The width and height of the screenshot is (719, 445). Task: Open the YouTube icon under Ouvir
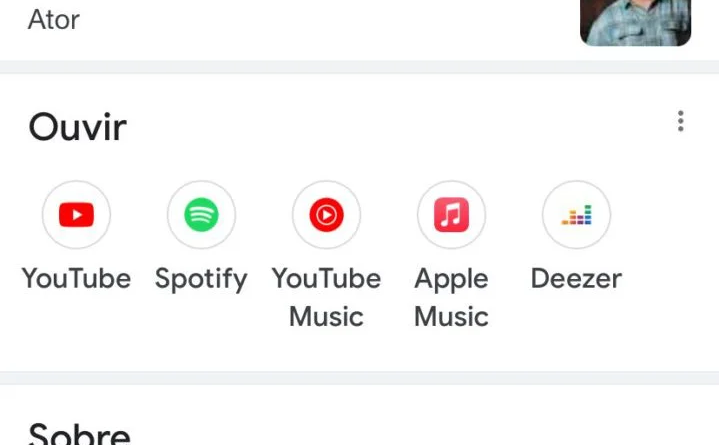click(x=76, y=214)
